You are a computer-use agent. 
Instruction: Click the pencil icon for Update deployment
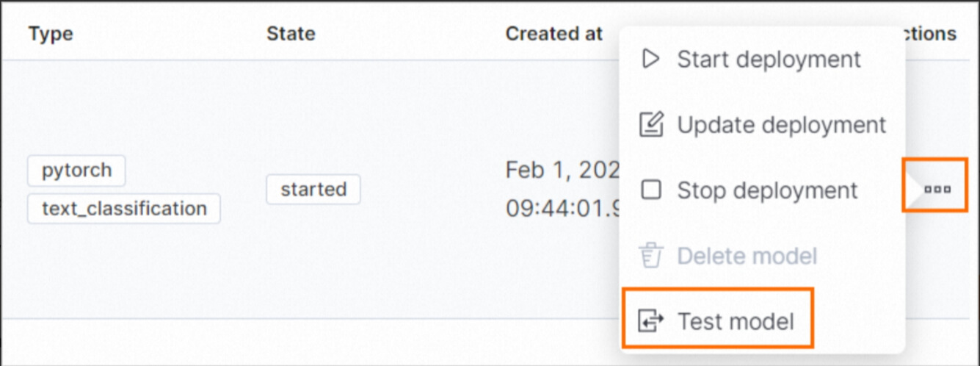651,125
